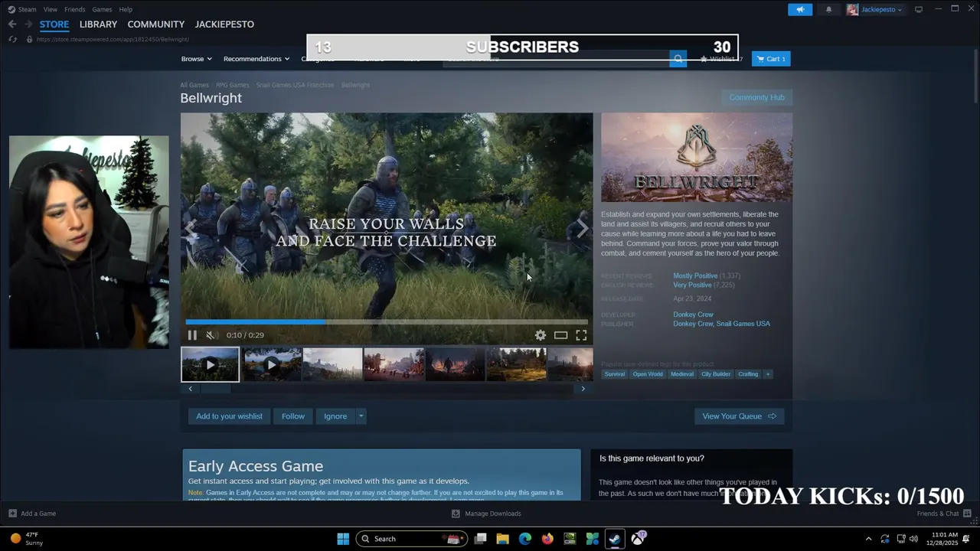Click the Ignore button
Image resolution: width=980 pixels, height=551 pixels.
point(335,416)
